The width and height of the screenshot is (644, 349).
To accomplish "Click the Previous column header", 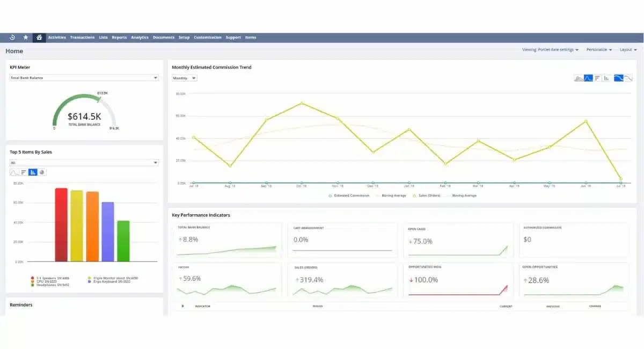I will coord(553,307).
